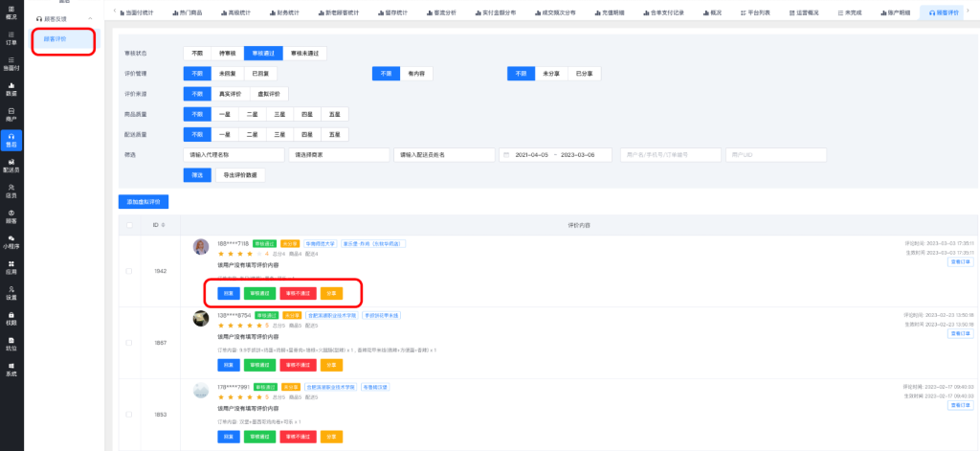Check the select-all checkbox in table header
The height and width of the screenshot is (451, 980).
(129, 225)
